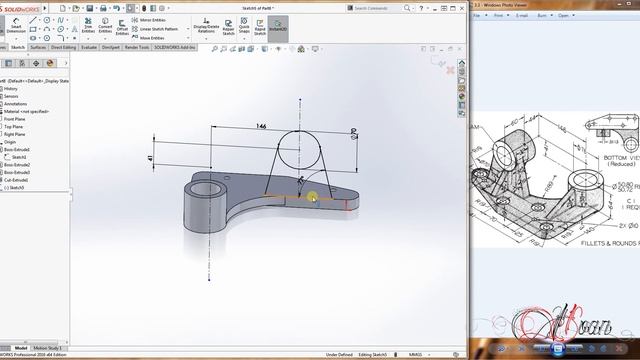Open File menu in Windows Photo Viewer
Viewport: 640px width, 360px height.
476,16
